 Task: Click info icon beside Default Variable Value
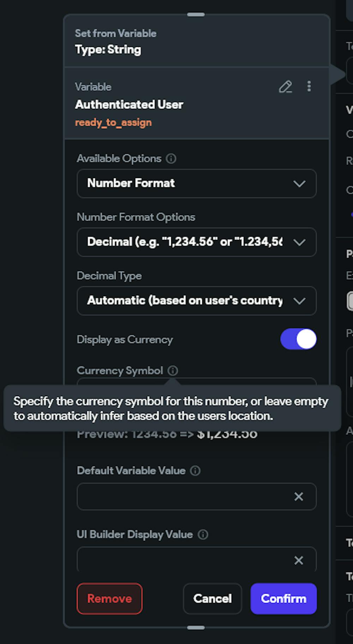coord(195,471)
